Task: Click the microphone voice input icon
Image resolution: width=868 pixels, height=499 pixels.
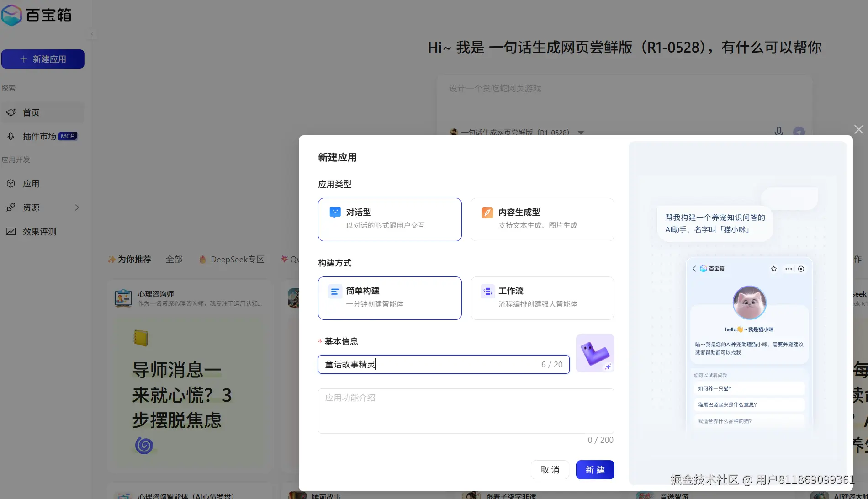Action: (x=779, y=132)
